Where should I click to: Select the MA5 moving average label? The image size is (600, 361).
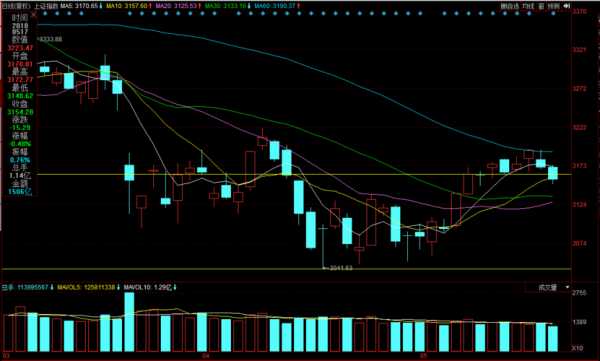pos(82,6)
